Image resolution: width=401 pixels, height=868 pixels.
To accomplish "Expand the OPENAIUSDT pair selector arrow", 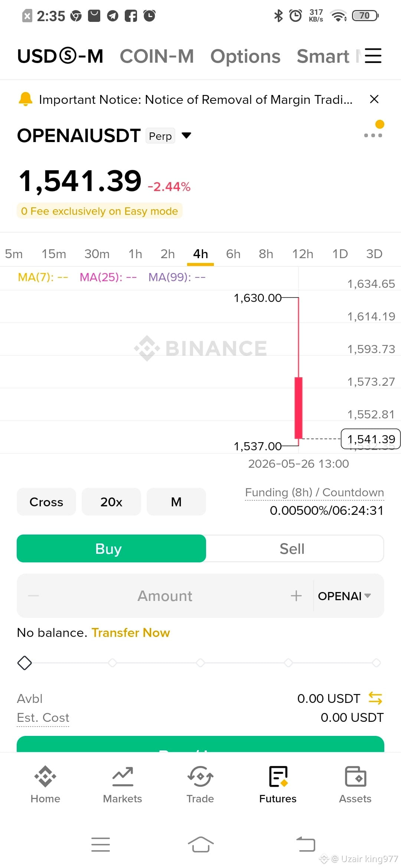I will click(186, 135).
